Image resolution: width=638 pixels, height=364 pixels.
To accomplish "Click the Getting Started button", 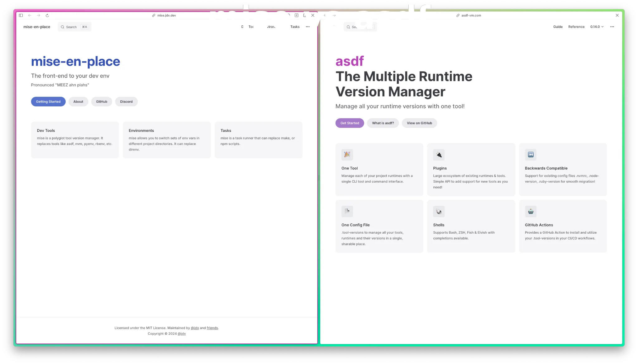I will point(48,102).
